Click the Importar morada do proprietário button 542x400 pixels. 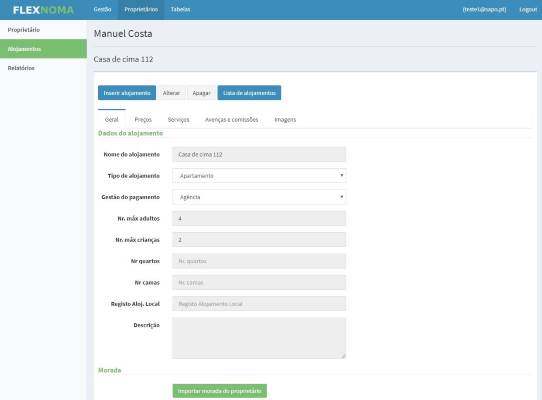(x=219, y=391)
